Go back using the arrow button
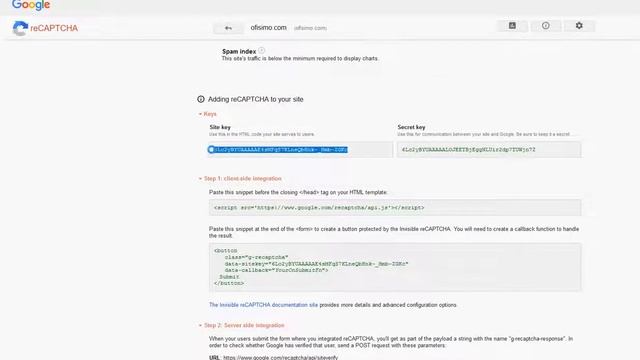640x360 pixels. [228, 28]
